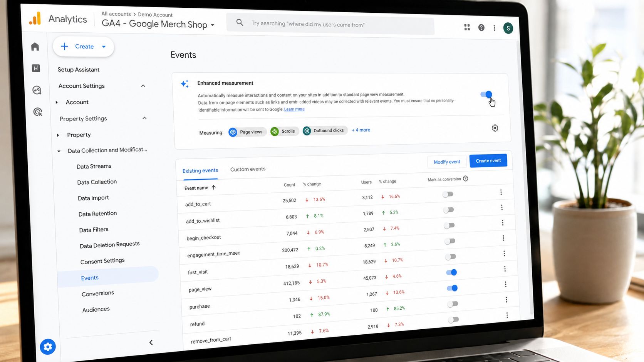Click the search magnifier icon
The image size is (644, 362).
click(240, 23)
